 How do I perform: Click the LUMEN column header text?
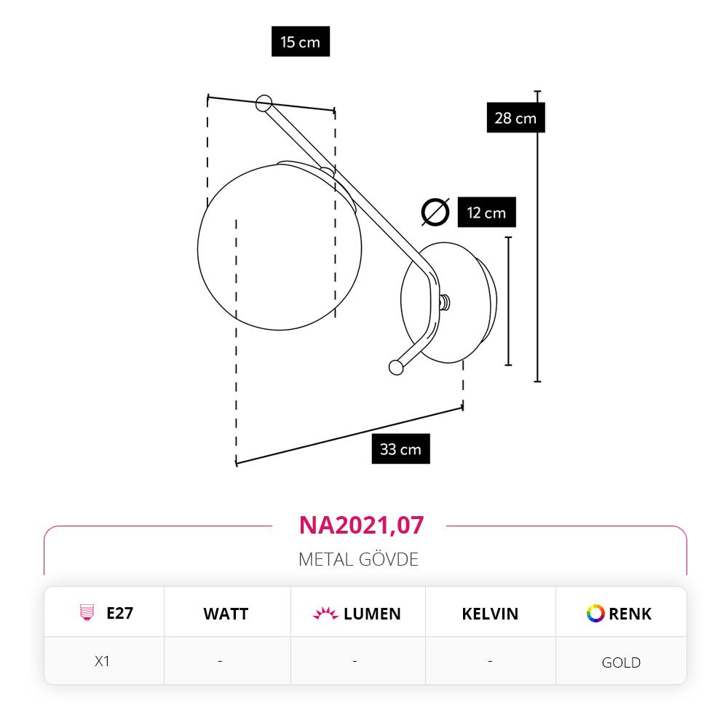(372, 614)
